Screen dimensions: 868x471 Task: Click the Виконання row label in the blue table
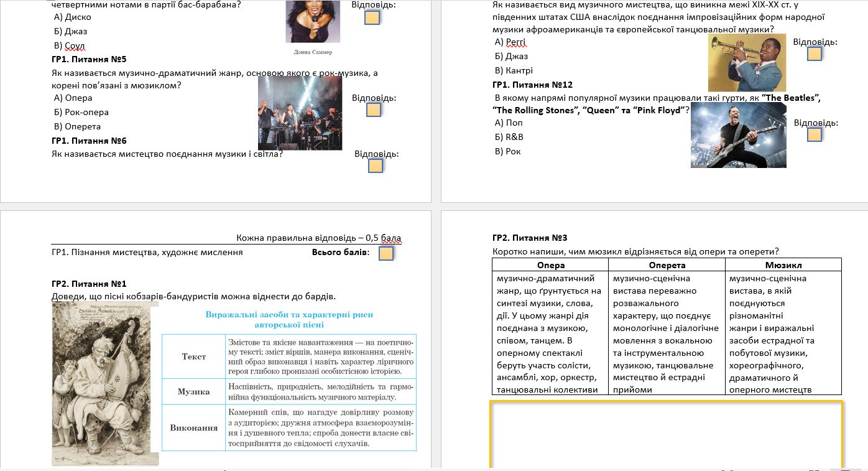click(x=193, y=427)
